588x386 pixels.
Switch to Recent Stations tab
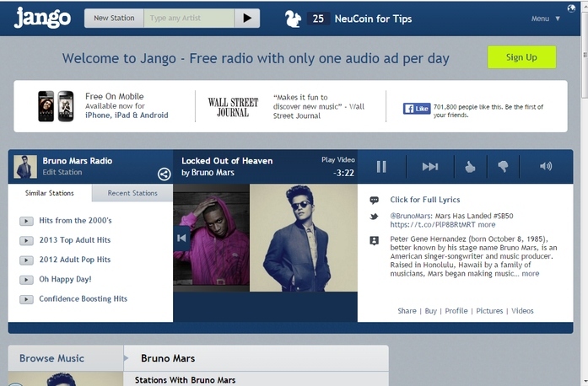click(x=132, y=193)
